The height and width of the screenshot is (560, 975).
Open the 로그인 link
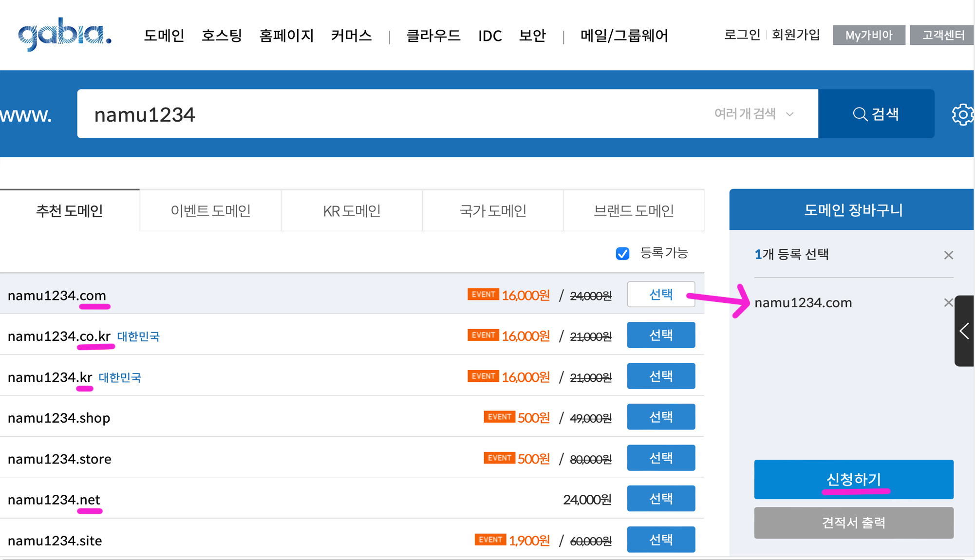[742, 35]
